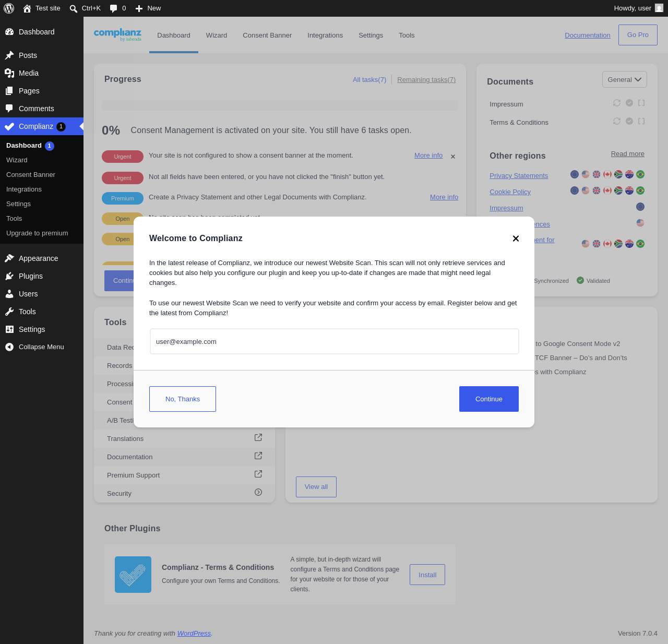The height and width of the screenshot is (644, 668).
Task: Click the View all button
Action: [316, 487]
